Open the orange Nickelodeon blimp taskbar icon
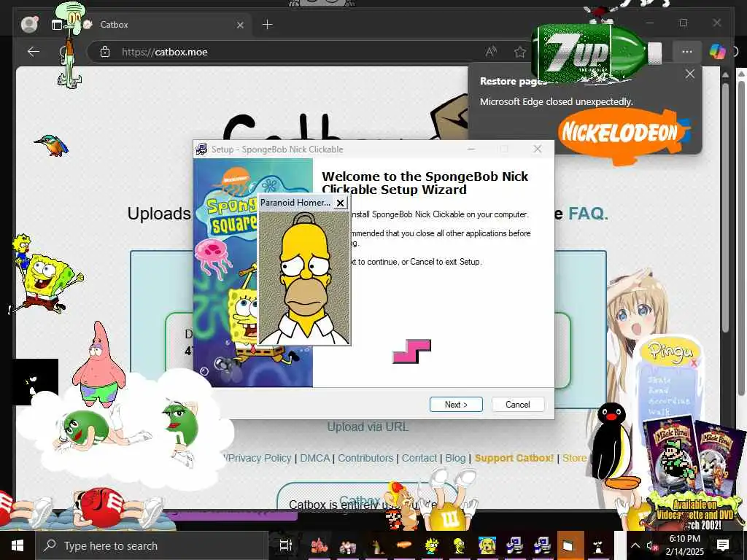The height and width of the screenshot is (560, 747). [403, 545]
